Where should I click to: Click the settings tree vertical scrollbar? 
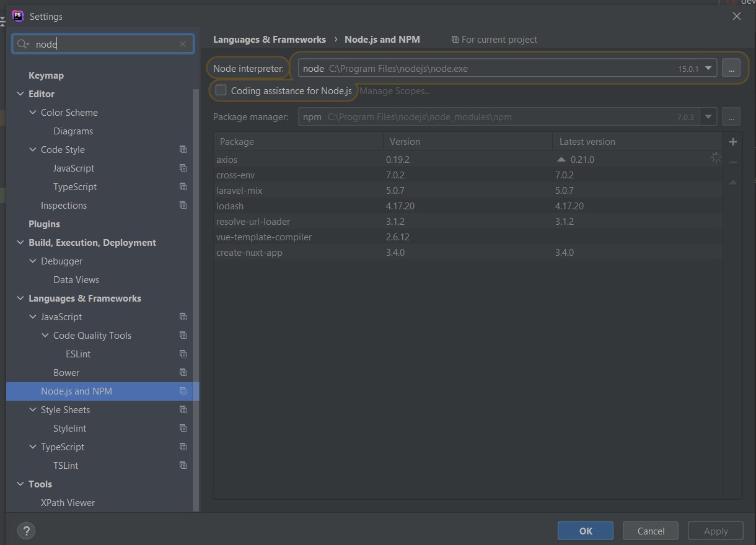click(196, 300)
